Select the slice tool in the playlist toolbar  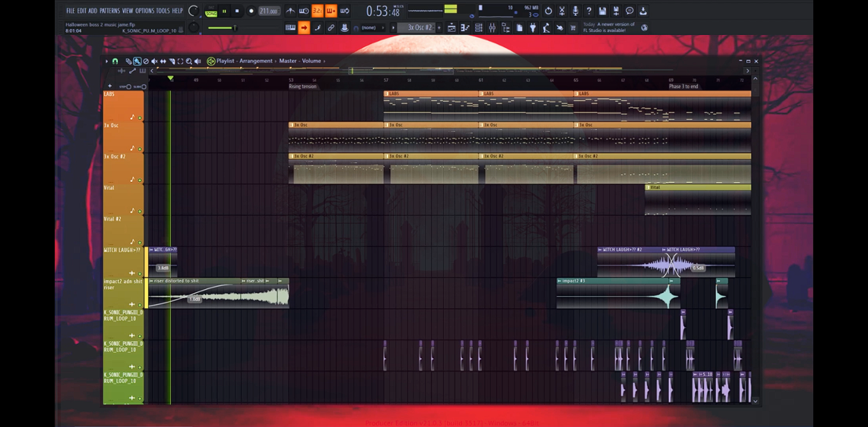[170, 61]
